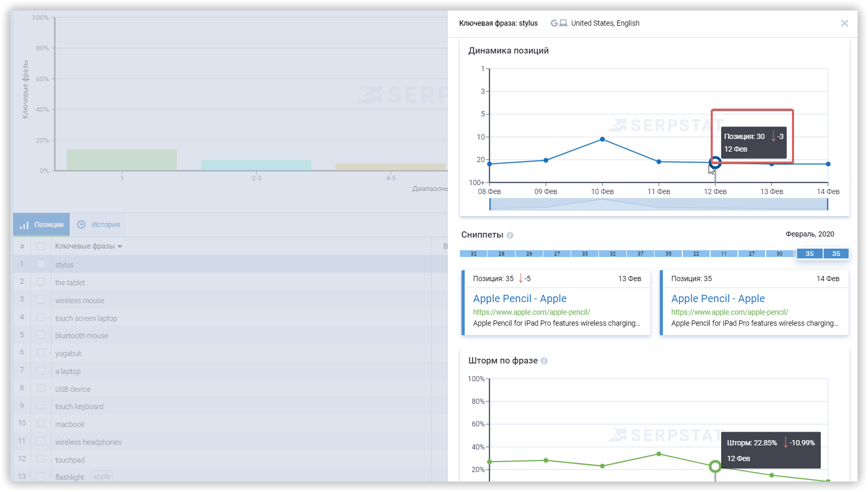Select snippet day cell showing position 26
This screenshot has height=492, width=868.
529,253
